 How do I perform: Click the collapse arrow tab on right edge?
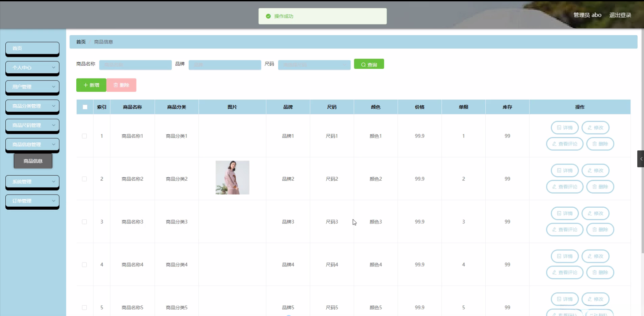click(x=641, y=159)
